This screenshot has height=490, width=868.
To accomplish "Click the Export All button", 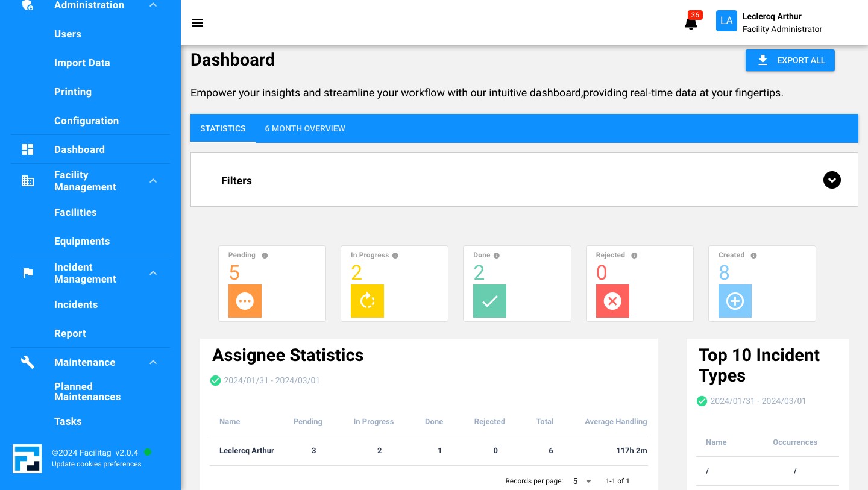I will pos(790,60).
